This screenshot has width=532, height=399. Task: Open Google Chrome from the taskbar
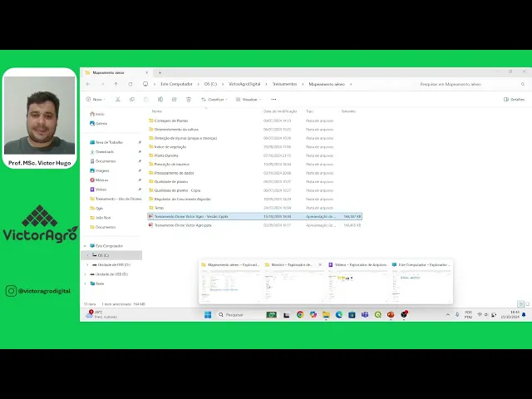300,315
